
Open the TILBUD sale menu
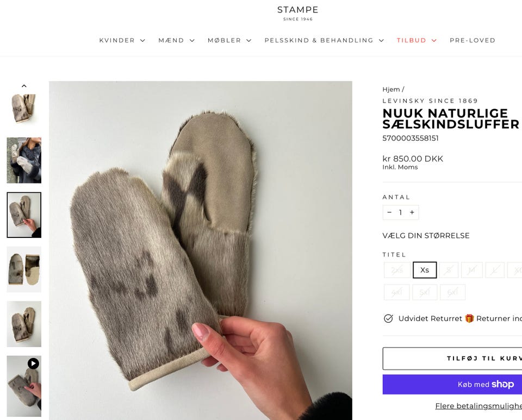click(x=417, y=40)
